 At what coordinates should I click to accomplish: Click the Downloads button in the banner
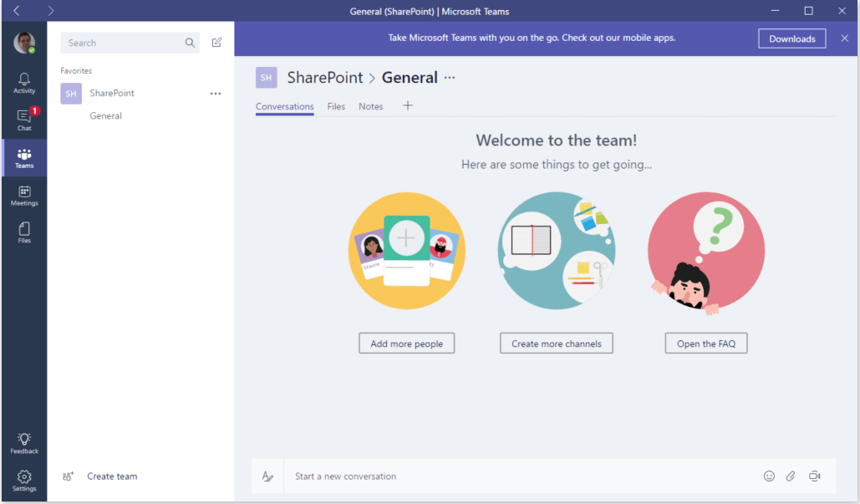coord(792,38)
